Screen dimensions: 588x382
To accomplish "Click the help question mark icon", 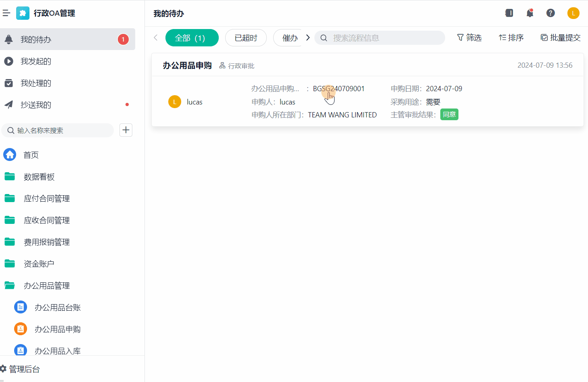I will pos(550,13).
